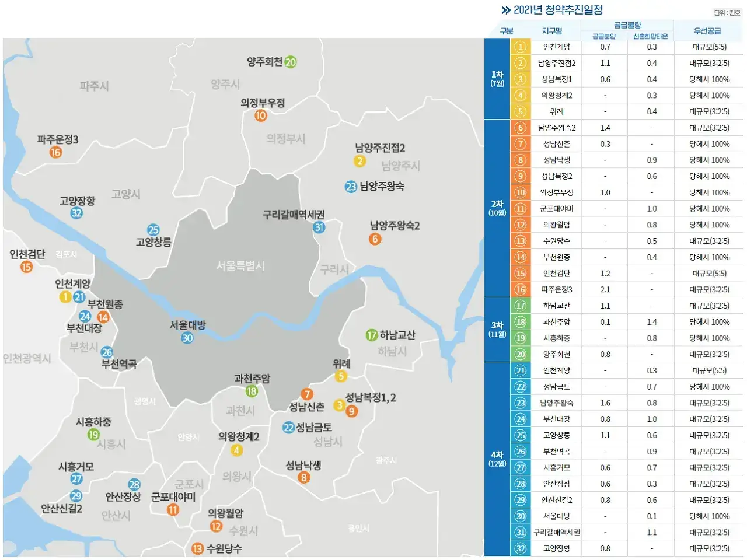
Task: Select marker 30 at 서울대방 on the map
Action: pos(187,337)
